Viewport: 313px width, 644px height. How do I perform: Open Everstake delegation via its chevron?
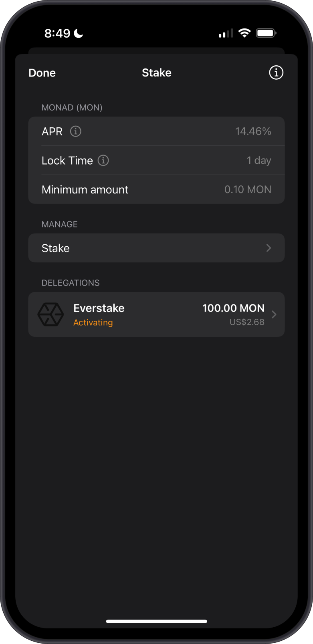[x=274, y=314]
